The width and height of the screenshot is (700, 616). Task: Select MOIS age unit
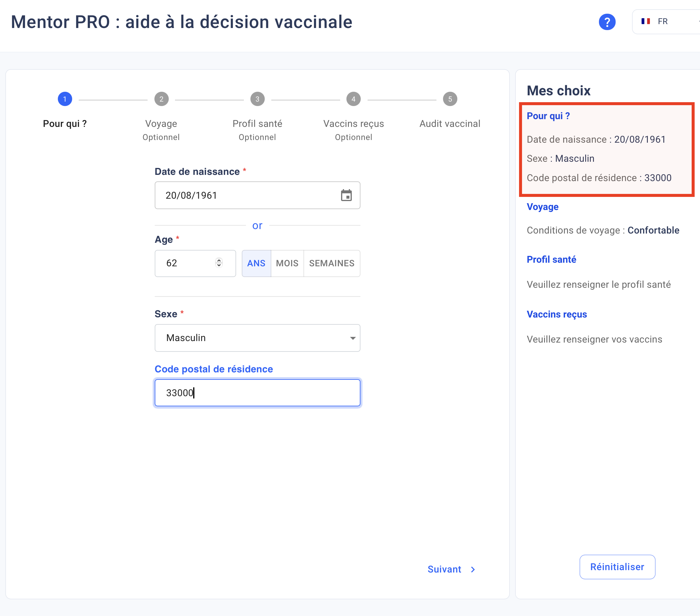pos(287,263)
